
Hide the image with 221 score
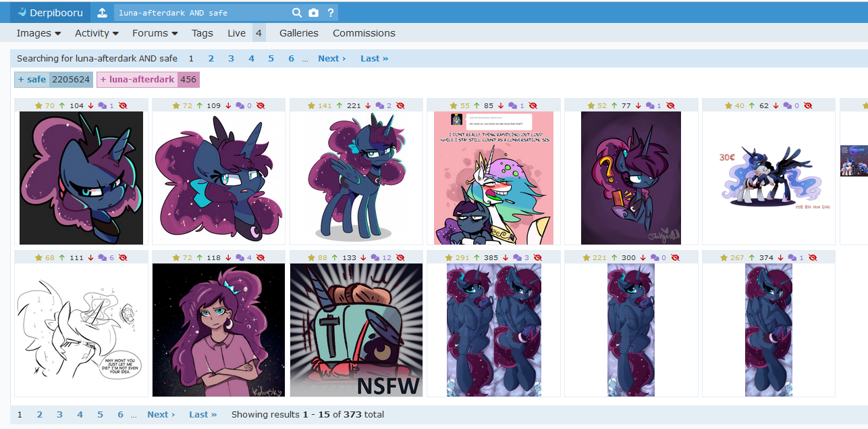tap(400, 106)
